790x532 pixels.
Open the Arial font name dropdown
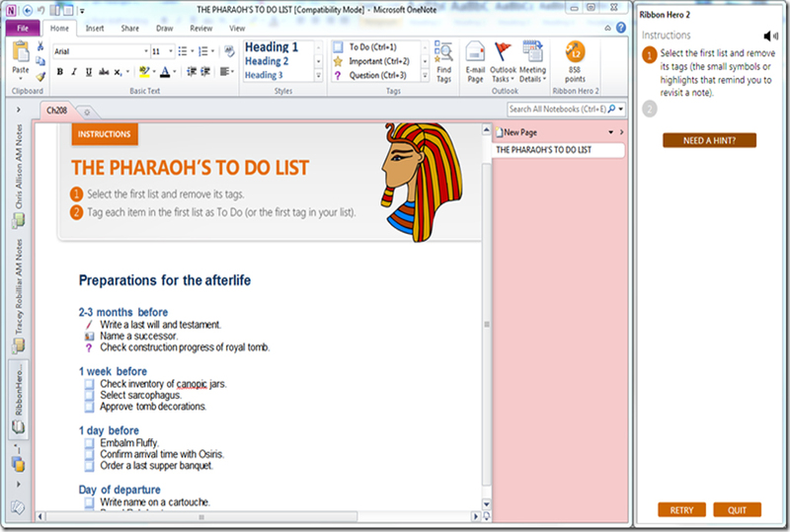146,51
